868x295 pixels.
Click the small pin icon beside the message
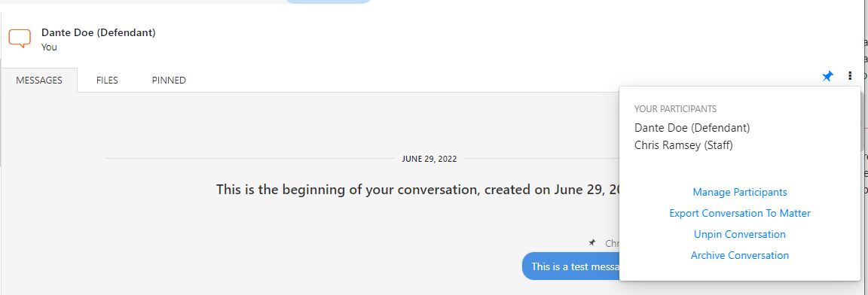(591, 242)
